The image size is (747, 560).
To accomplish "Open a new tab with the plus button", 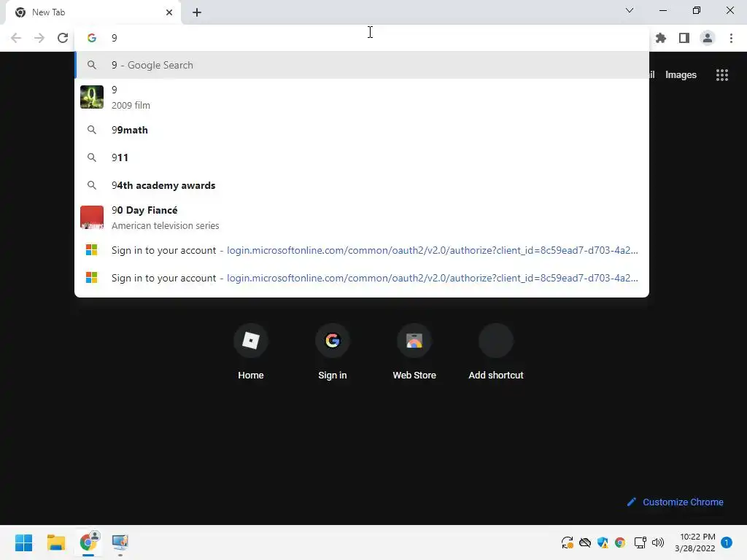I will [197, 12].
